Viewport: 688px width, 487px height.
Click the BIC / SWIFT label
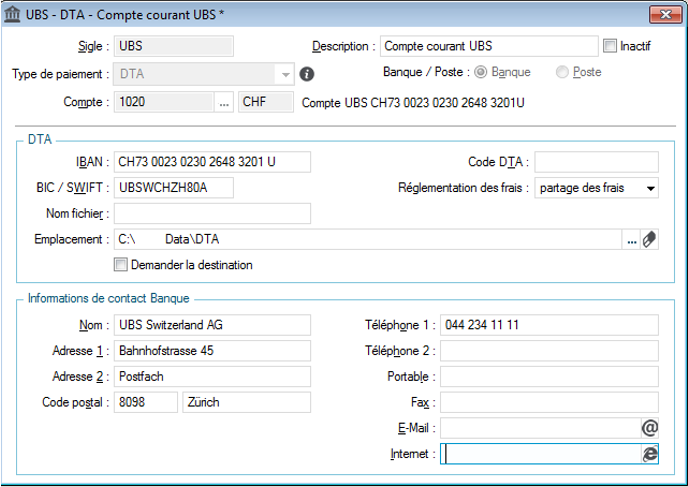point(72,188)
